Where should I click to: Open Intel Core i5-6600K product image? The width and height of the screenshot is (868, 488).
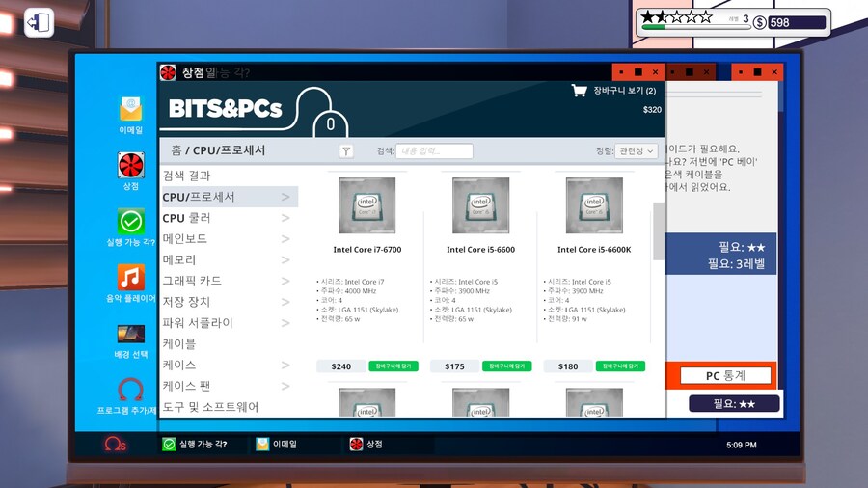[x=594, y=205]
